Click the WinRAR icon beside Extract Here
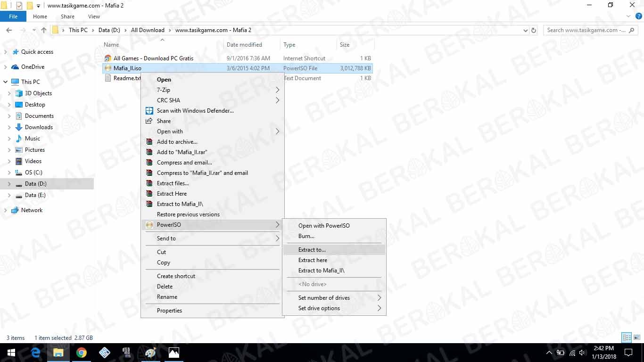This screenshot has width=644, height=362. [x=149, y=194]
